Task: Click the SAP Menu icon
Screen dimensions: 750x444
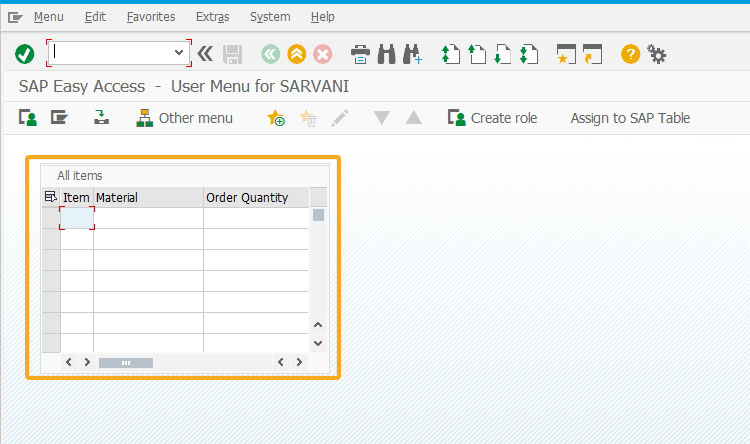Action: pyautogui.click(x=59, y=118)
